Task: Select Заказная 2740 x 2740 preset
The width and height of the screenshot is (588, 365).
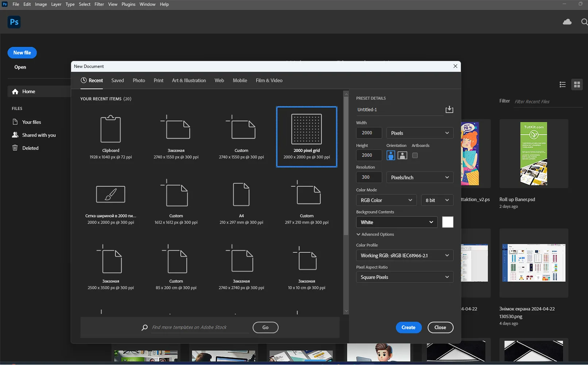Action: tap(241, 268)
